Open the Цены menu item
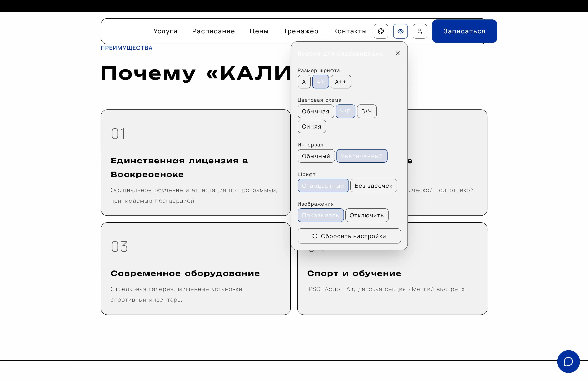This screenshot has height=381, width=588. click(259, 31)
